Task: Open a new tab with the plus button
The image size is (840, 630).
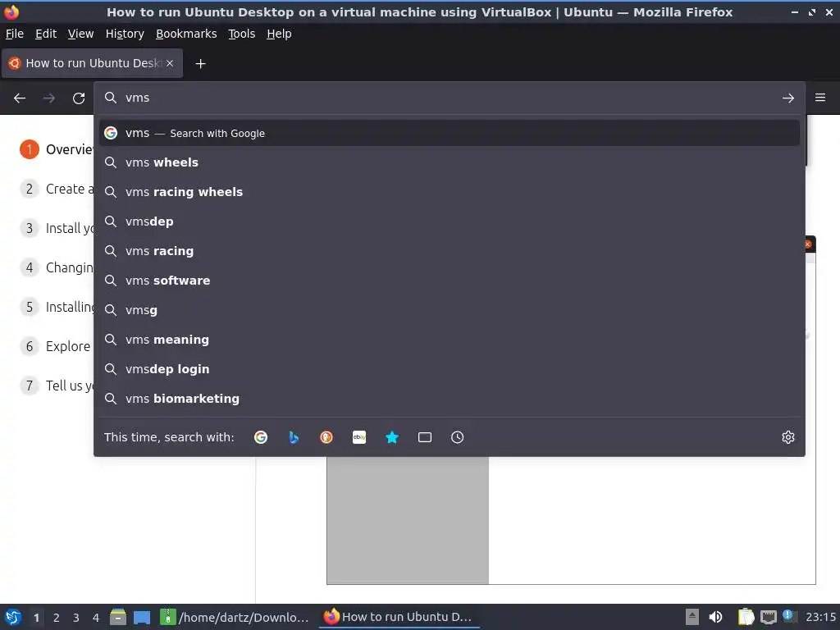Action: (x=200, y=64)
